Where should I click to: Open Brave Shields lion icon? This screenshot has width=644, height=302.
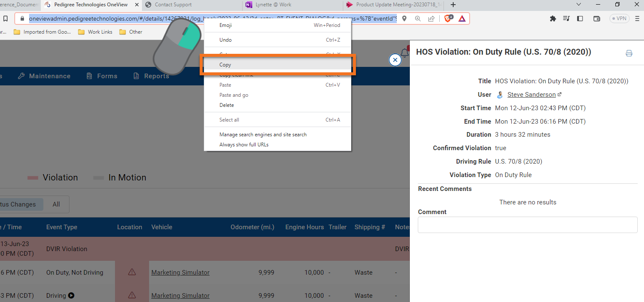coord(448,18)
